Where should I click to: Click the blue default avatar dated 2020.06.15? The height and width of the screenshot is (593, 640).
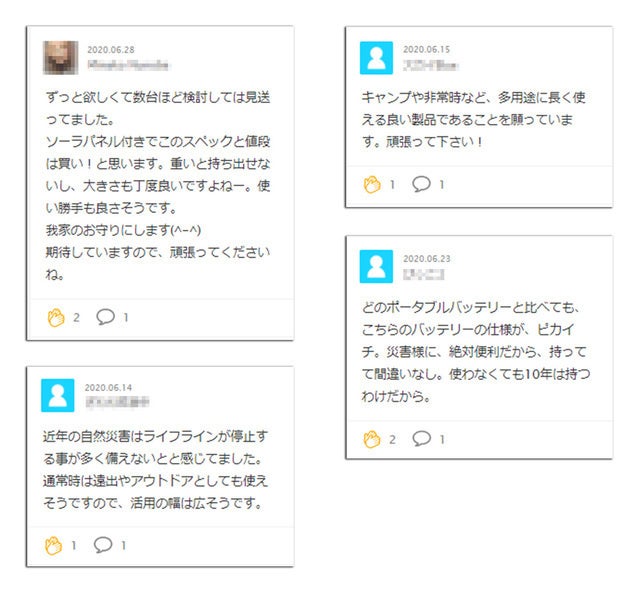click(376, 57)
